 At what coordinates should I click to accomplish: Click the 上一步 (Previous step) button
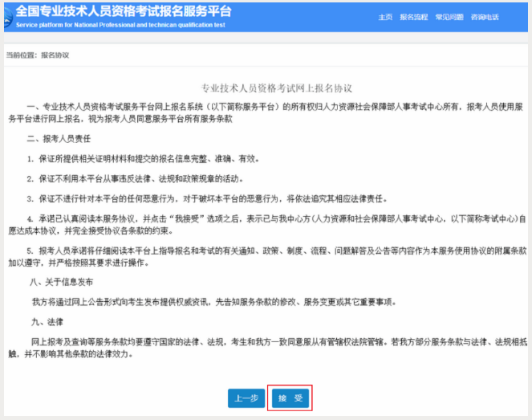pos(246,398)
